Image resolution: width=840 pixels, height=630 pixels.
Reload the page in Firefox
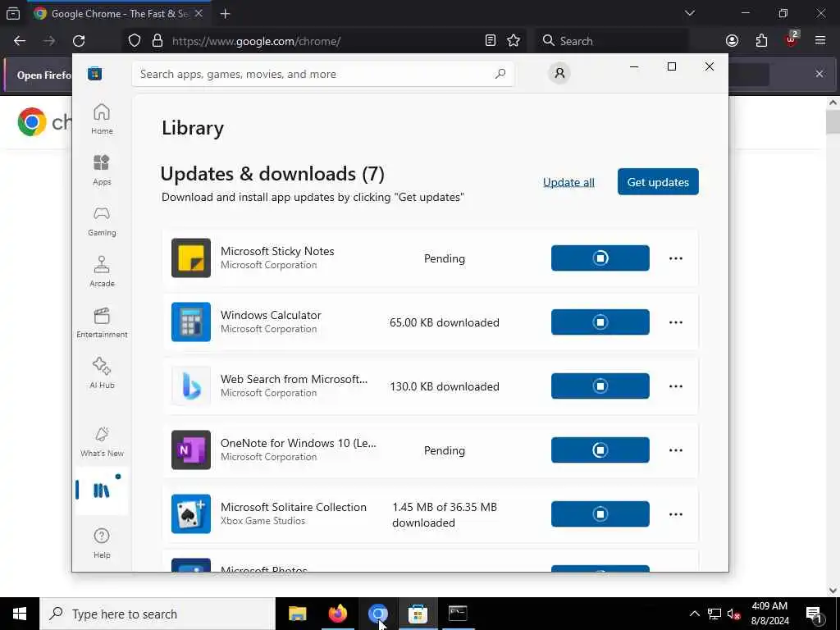(79, 41)
